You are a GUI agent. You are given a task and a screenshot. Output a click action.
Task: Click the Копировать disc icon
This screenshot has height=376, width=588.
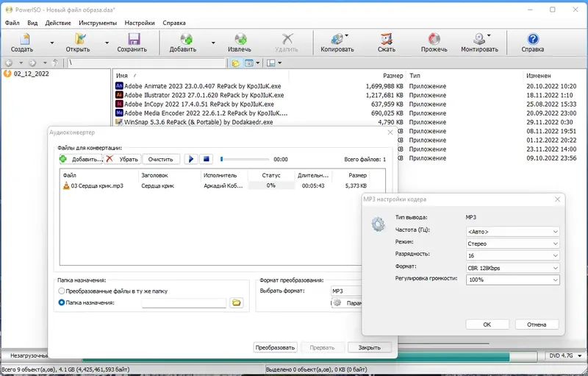pos(337,39)
